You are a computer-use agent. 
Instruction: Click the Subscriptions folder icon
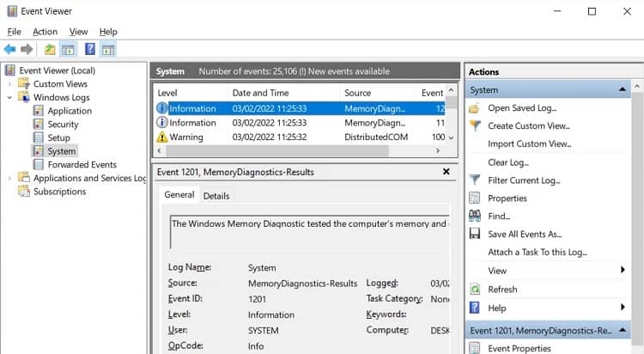(24, 192)
